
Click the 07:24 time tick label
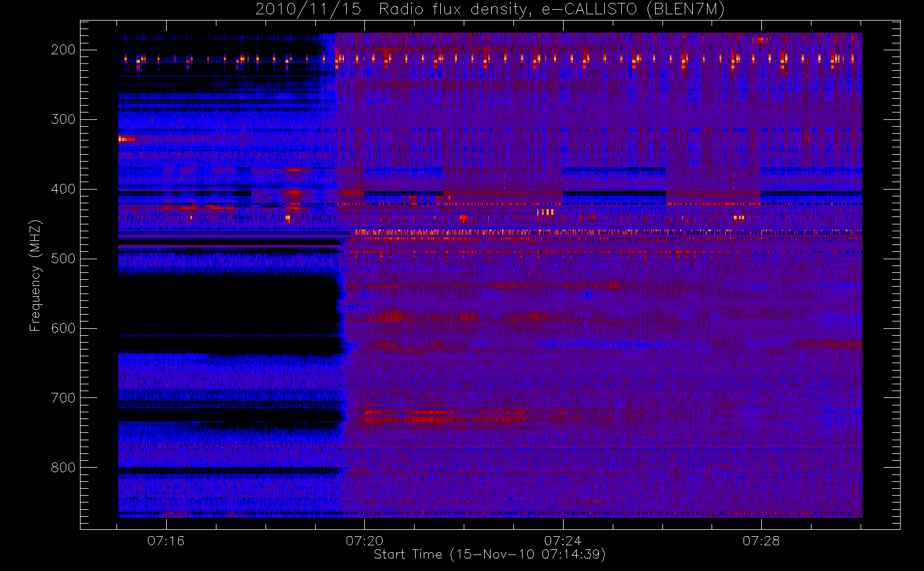pyautogui.click(x=563, y=541)
